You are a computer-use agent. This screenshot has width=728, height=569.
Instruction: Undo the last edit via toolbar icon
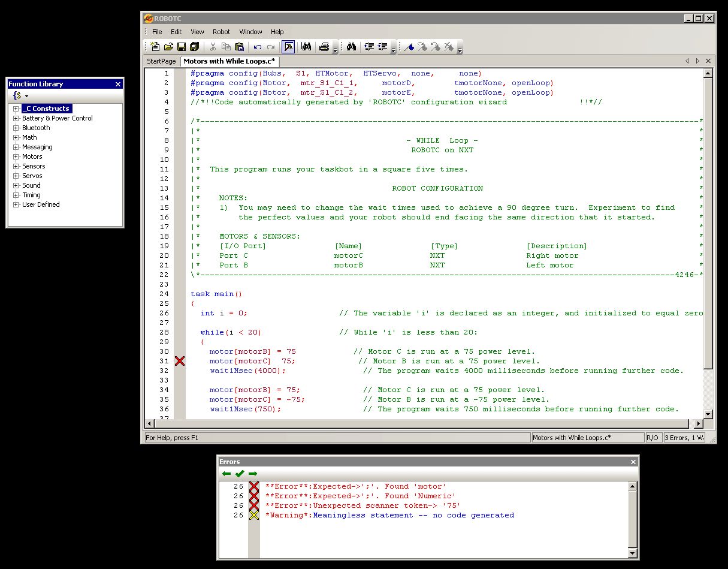pyautogui.click(x=258, y=46)
